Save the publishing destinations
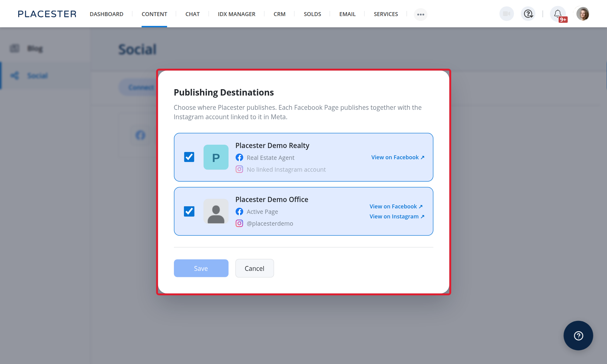 pyautogui.click(x=201, y=268)
